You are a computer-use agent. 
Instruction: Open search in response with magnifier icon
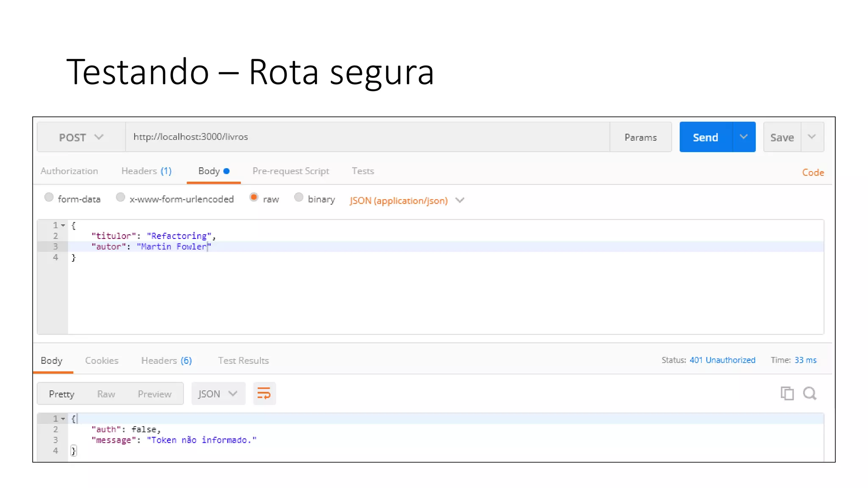coord(810,394)
